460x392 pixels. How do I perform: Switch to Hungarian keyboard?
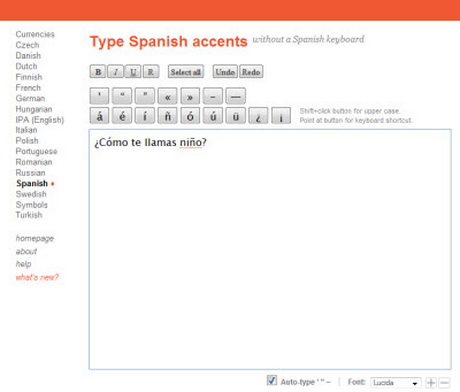pos(34,109)
